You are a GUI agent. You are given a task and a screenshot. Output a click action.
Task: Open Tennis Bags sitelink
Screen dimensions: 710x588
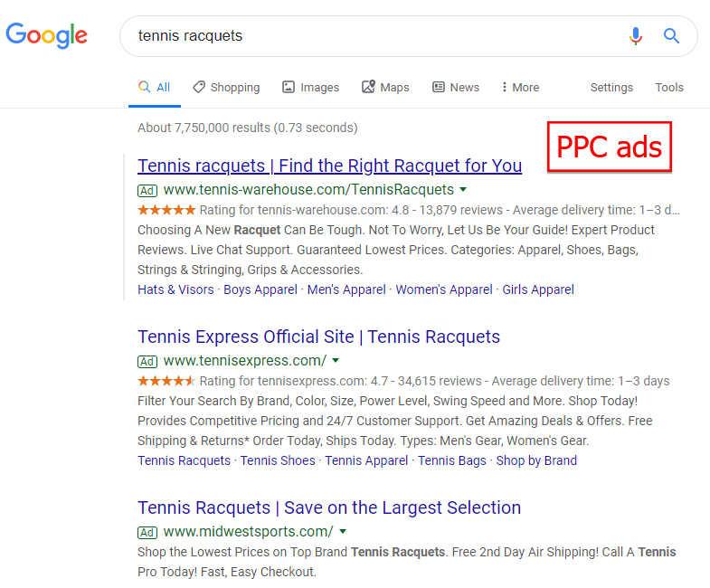(x=452, y=460)
